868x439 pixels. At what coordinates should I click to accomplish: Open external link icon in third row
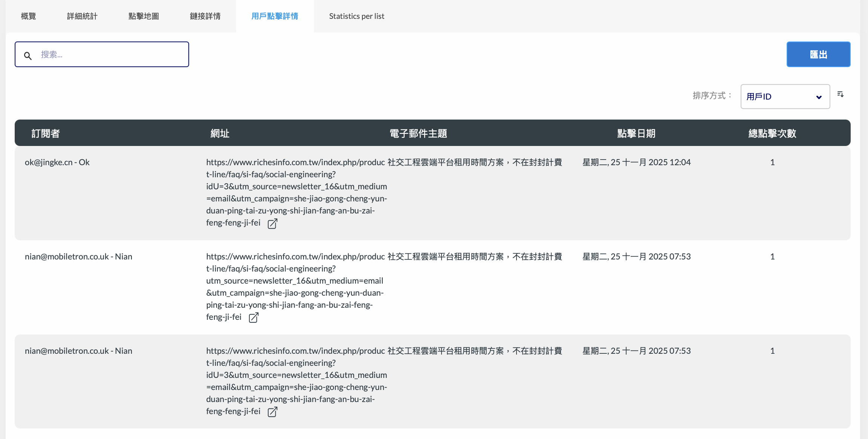coord(272,412)
